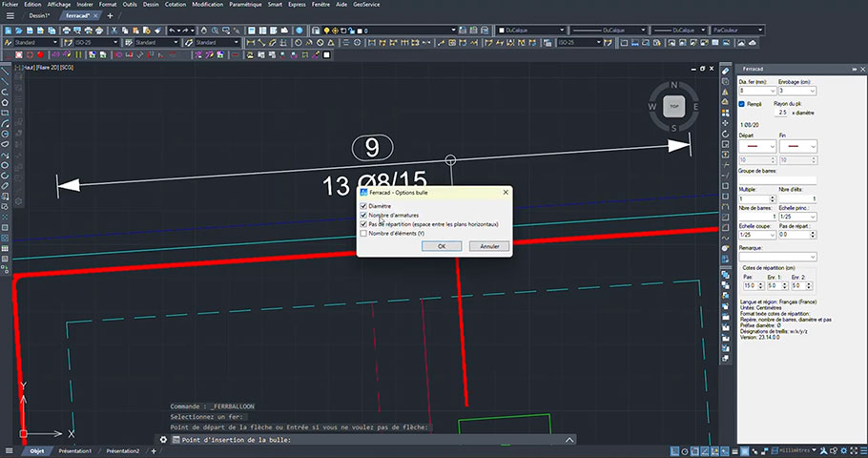The image size is (868, 458).
Task: Select the Line tool in the left toolbar
Action: tap(5, 72)
